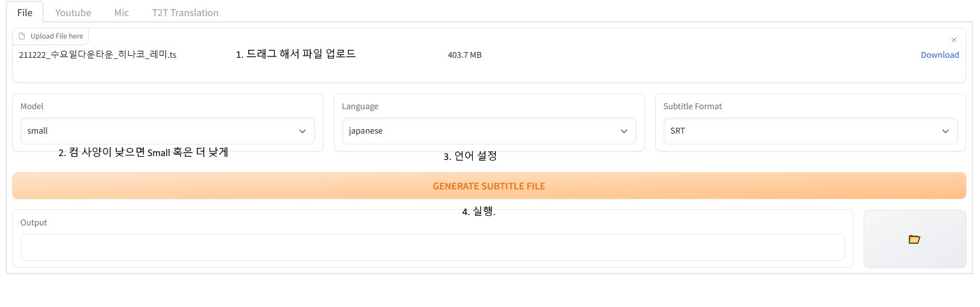Screen dimensions: 980x307
Task: Select the uploaded .ts file name
Action: 98,55
